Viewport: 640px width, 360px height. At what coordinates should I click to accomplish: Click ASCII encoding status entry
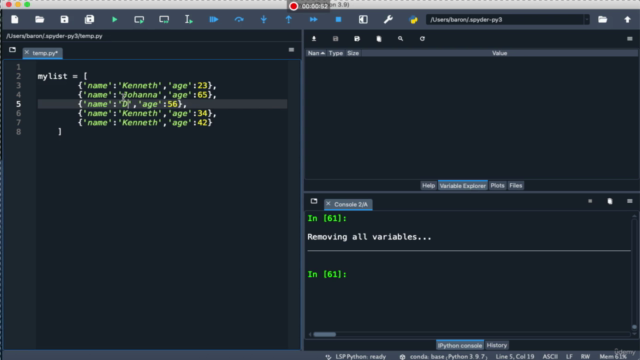[x=550, y=356]
